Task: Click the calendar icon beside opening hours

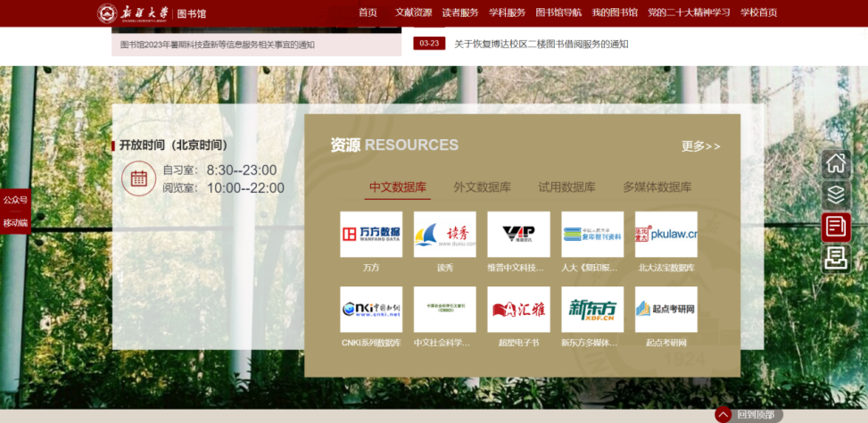Action: (138, 178)
